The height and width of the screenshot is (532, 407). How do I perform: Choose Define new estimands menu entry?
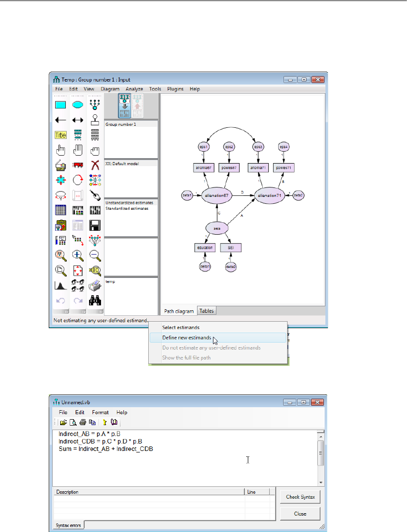218,338
